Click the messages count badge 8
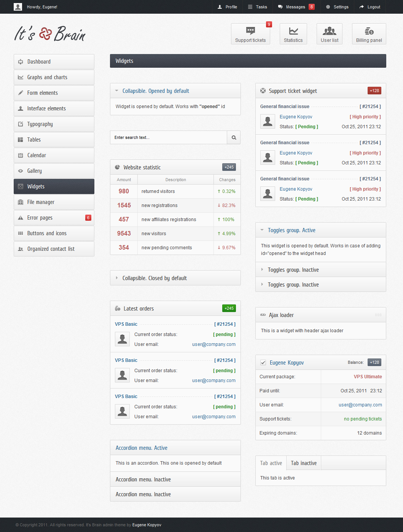The height and width of the screenshot is (532, 403). coord(312,7)
